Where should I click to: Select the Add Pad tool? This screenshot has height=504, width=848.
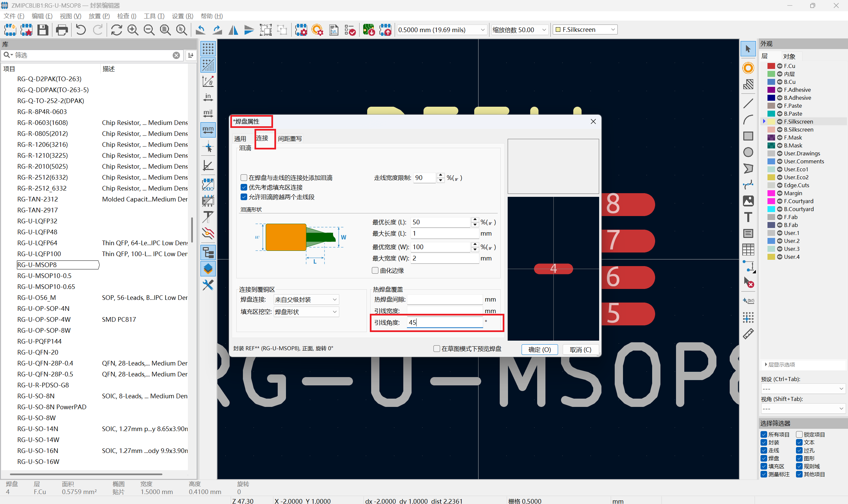(x=748, y=68)
